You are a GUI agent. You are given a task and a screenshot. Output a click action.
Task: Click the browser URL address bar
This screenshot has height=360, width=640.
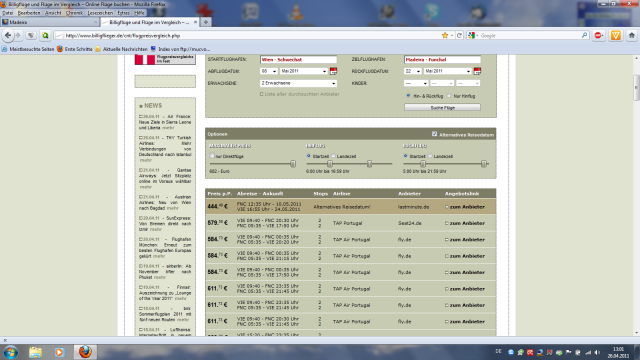pos(249,36)
